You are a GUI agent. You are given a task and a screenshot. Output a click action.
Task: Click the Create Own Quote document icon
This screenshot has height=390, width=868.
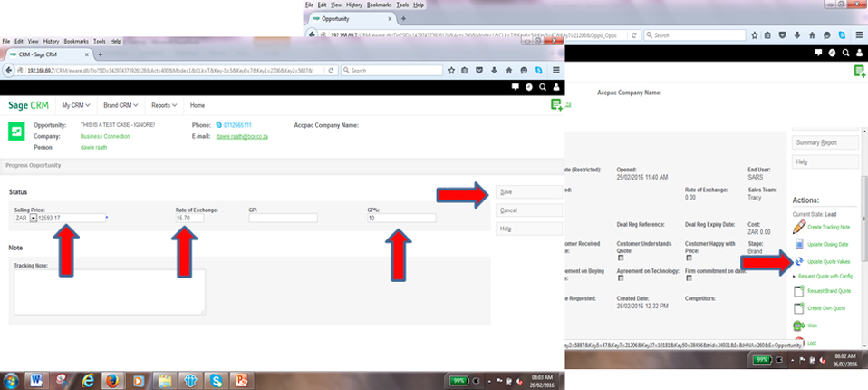pos(799,308)
